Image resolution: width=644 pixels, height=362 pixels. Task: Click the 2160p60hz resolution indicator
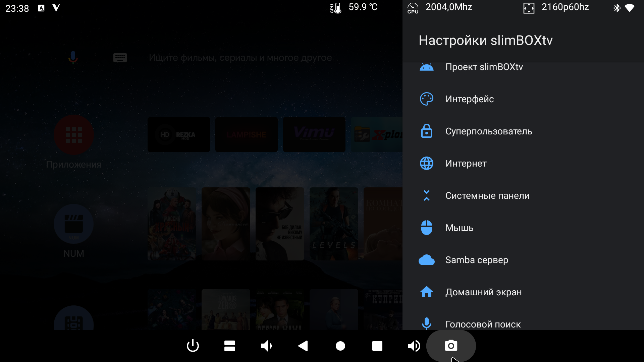coord(557,7)
